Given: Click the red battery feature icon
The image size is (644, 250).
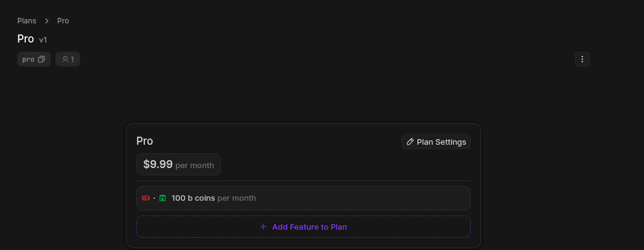Looking at the screenshot, I should coord(146,198).
